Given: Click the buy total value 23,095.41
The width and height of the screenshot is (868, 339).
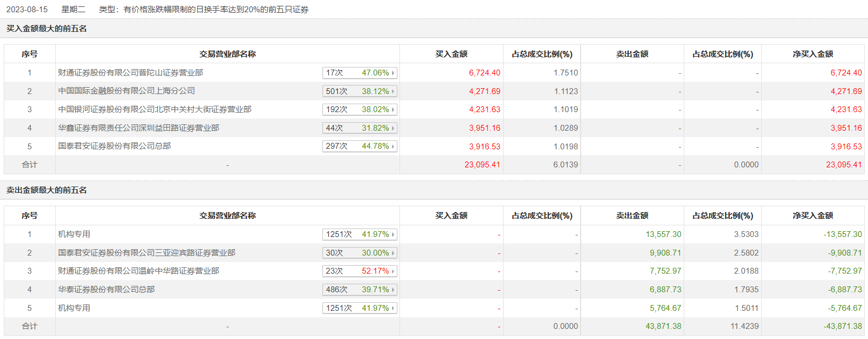Looking at the screenshot, I should pyautogui.click(x=482, y=165).
